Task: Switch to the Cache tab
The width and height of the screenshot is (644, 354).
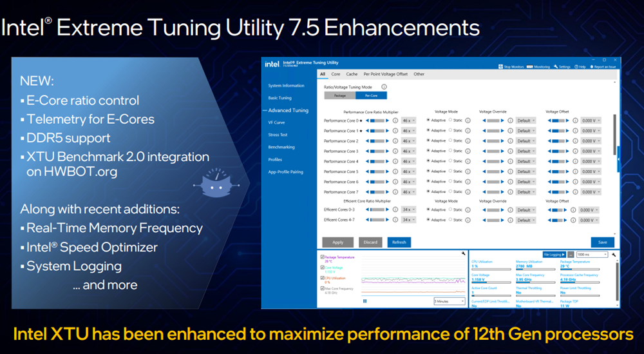Action: click(352, 74)
